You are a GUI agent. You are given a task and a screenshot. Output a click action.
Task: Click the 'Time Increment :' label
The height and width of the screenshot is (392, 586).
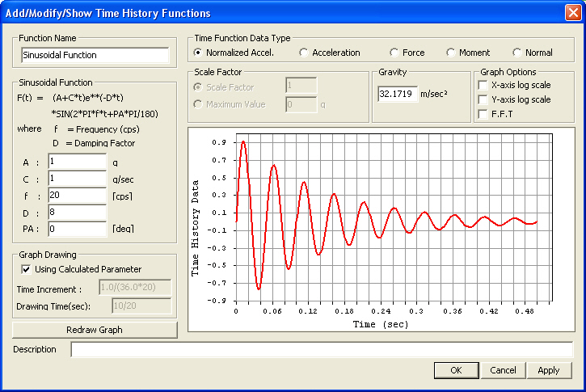(49, 289)
